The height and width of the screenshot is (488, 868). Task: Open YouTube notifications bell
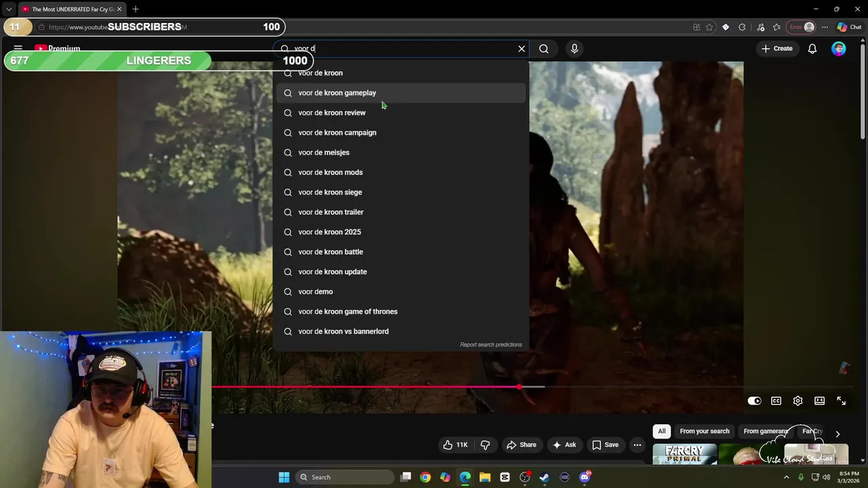coord(812,49)
